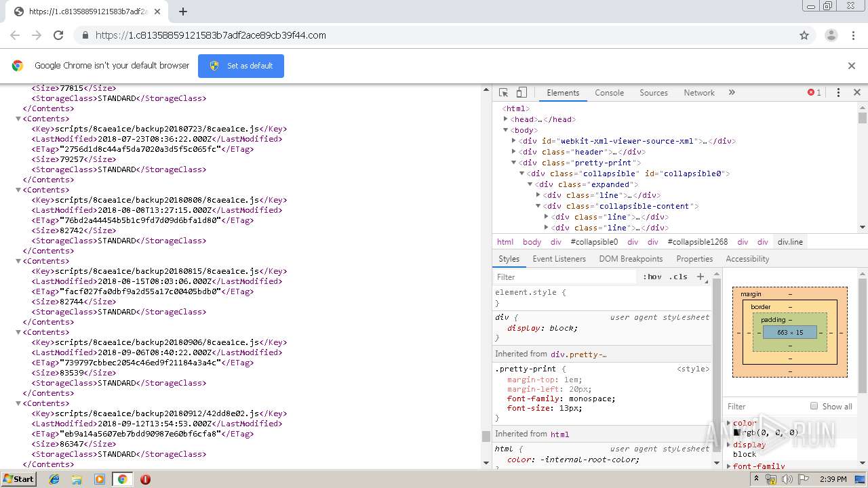The width and height of the screenshot is (868, 488).
Task: Launch Internet Explorer from the taskbar
Action: [x=54, y=479]
